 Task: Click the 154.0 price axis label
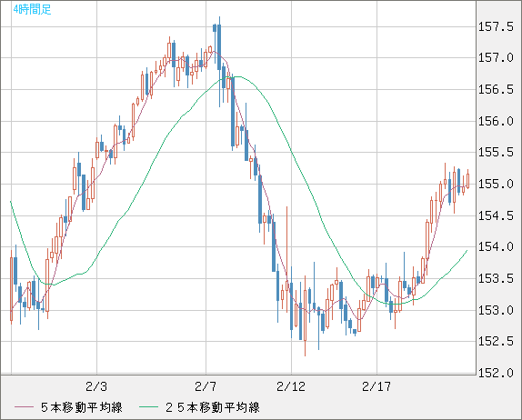coord(496,247)
